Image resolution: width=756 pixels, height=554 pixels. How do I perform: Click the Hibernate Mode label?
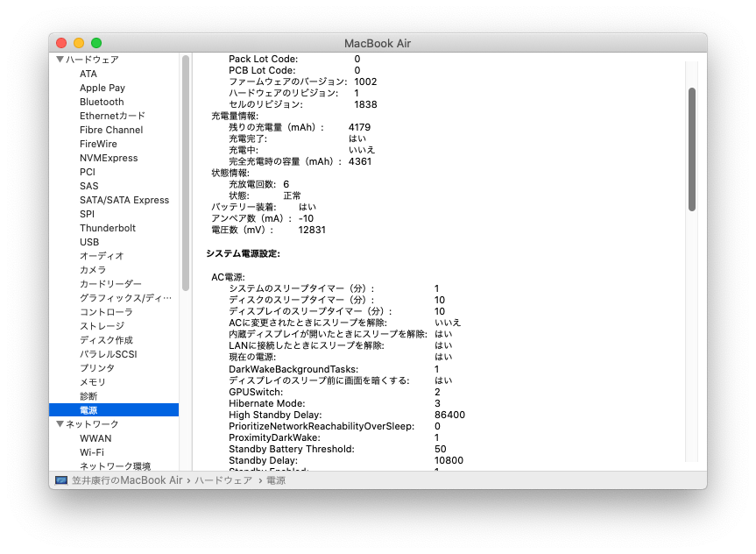(266, 403)
